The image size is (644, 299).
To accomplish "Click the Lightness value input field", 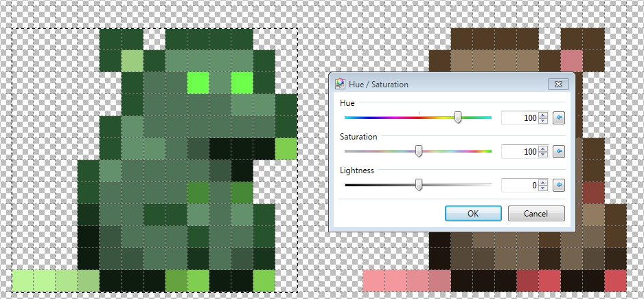I will [520, 186].
